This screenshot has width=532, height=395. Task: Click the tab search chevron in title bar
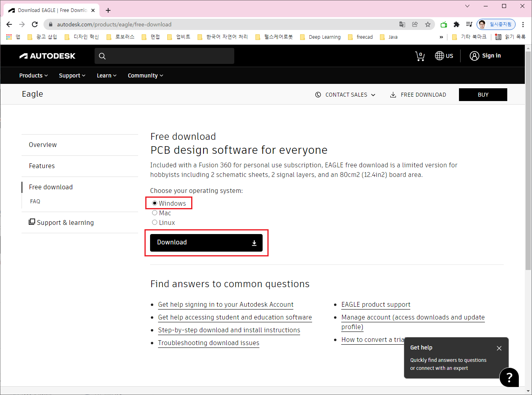[x=467, y=6]
